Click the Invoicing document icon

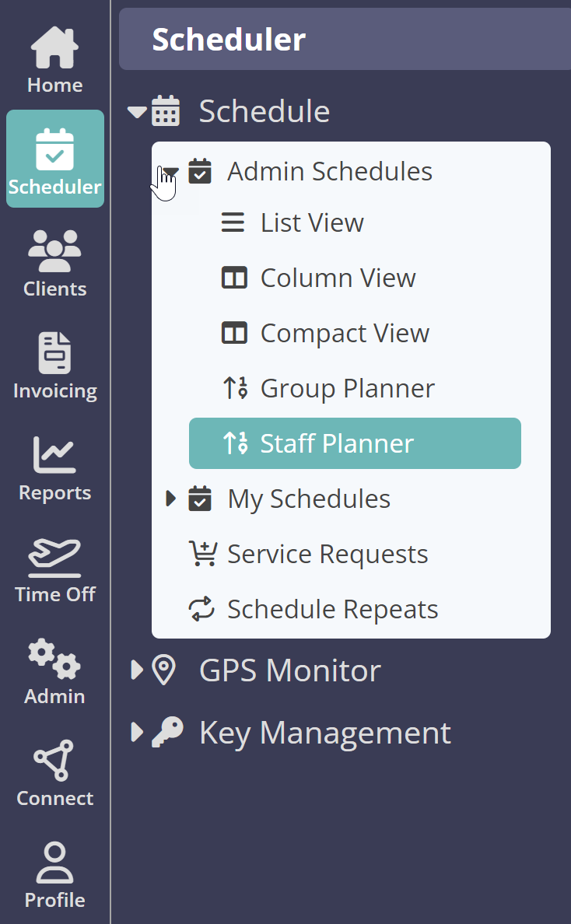click(54, 352)
